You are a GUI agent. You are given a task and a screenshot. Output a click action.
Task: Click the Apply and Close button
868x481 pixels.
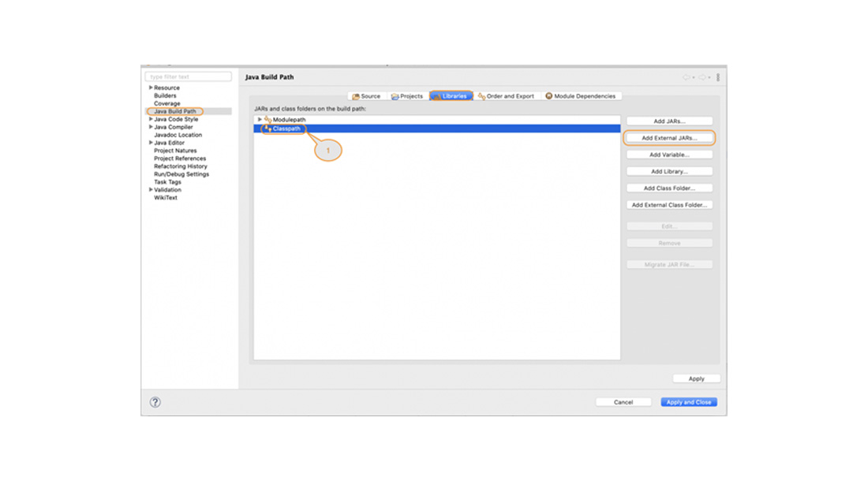point(688,402)
